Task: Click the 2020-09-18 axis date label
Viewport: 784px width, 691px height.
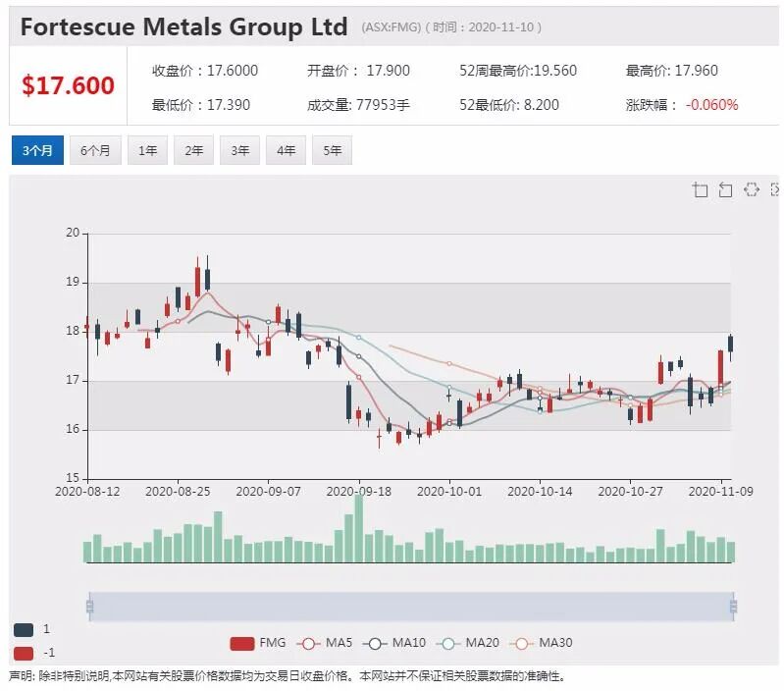Action: tap(359, 492)
